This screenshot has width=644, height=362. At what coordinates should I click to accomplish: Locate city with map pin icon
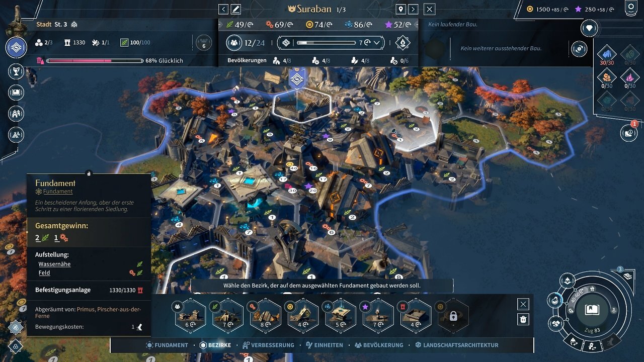pos(401,9)
